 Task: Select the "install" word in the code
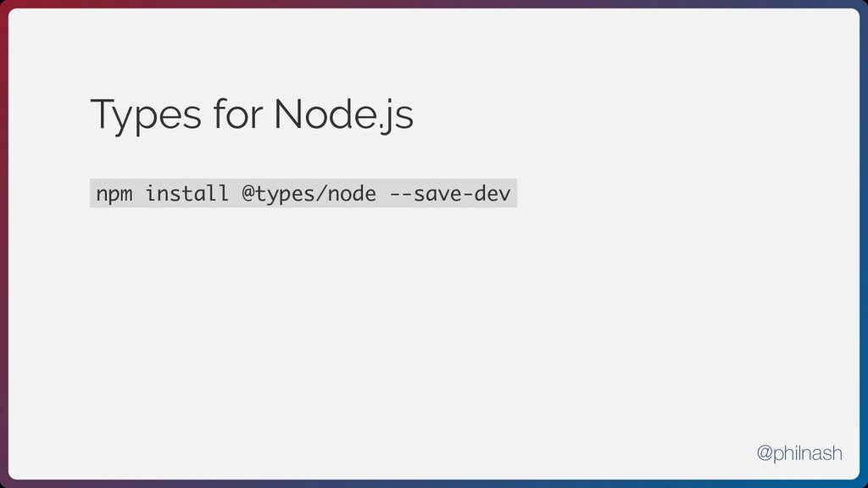pyautogui.click(x=186, y=194)
